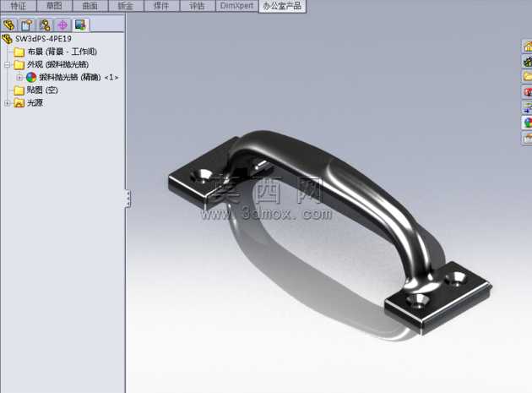Click the lights folder icon of 光源 row

pos(19,103)
